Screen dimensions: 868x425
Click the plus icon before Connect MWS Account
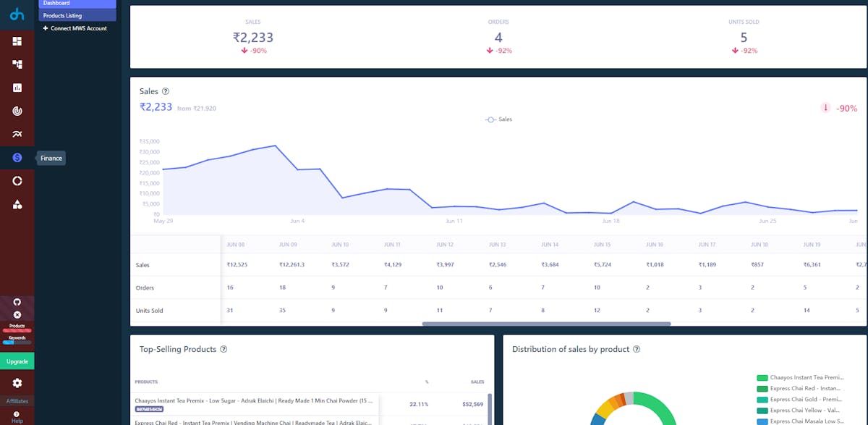pos(46,28)
